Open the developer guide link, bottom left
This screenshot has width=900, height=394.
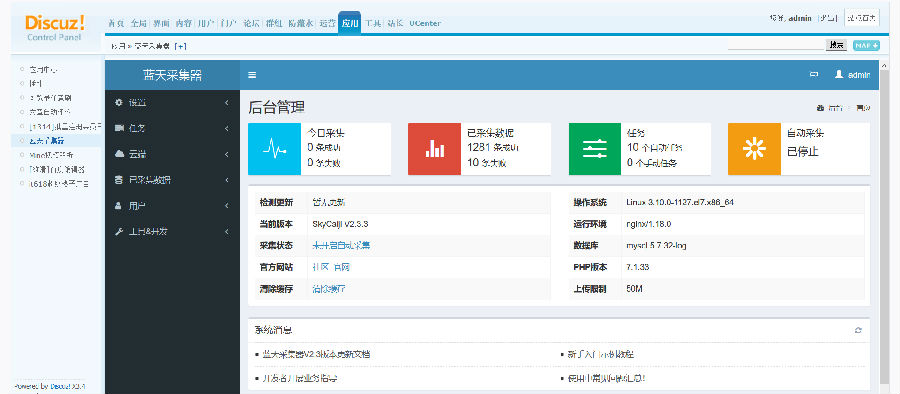(x=299, y=378)
